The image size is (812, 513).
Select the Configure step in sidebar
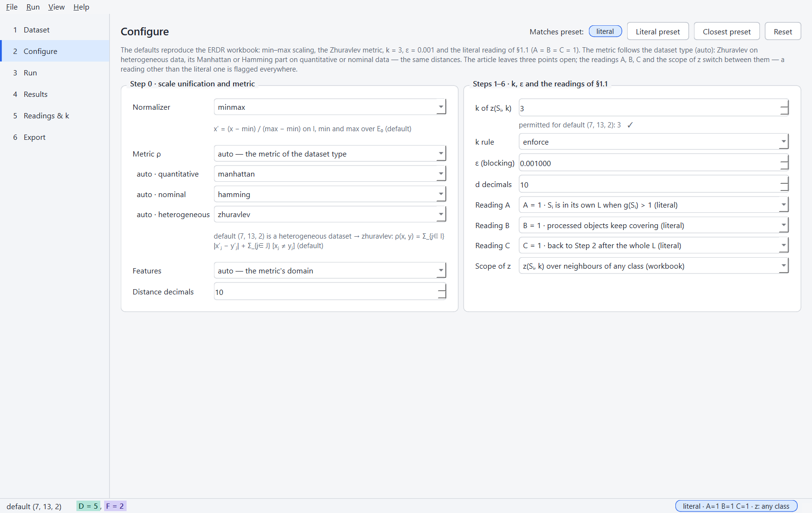coord(55,51)
